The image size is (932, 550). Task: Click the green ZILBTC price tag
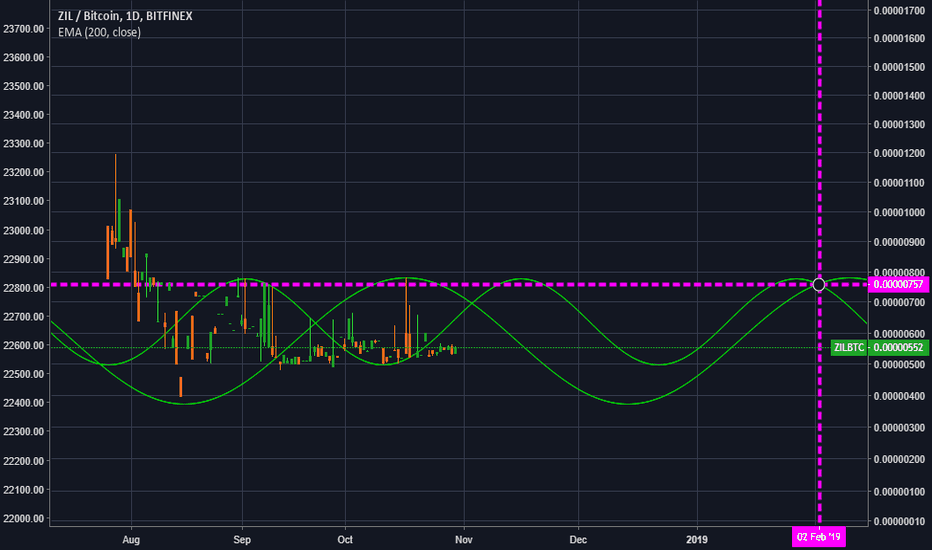tap(849, 347)
